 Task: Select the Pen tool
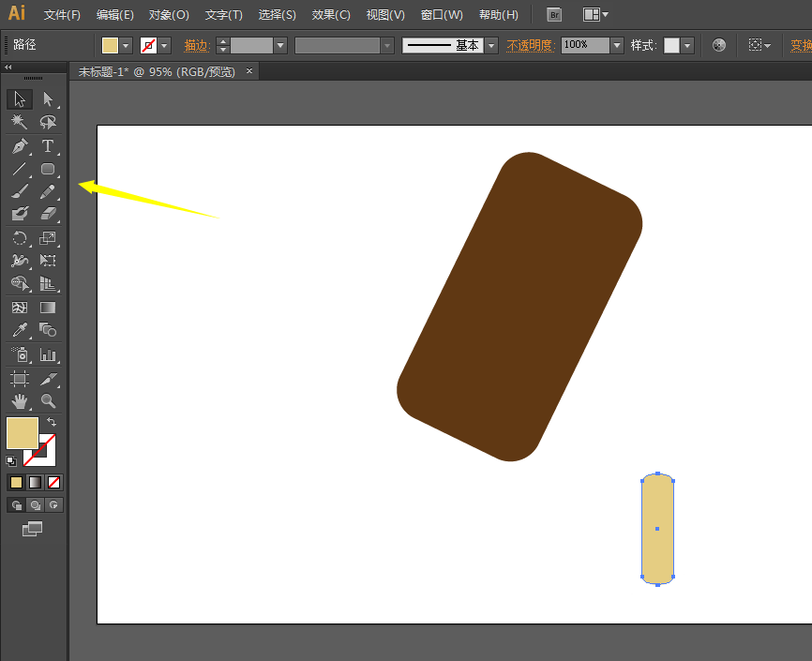tap(19, 146)
